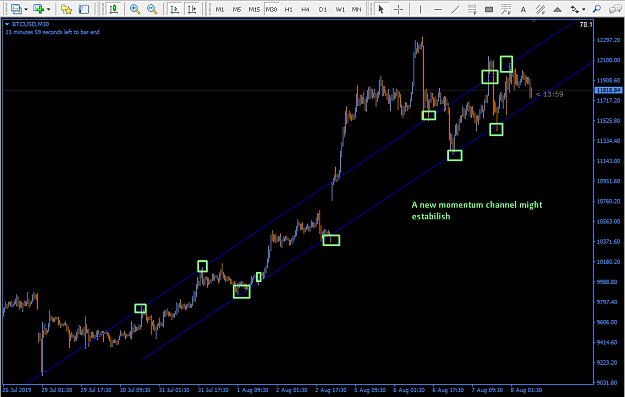This screenshot has height=397, width=625.
Task: Click the New Chart icon with green plus
Action: [39, 9]
